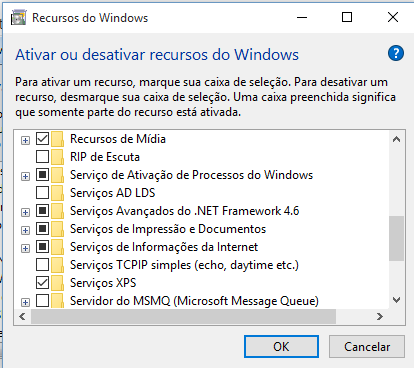
Task: Select the Serviços de Impressão e Documentos item
Action: coord(168,229)
